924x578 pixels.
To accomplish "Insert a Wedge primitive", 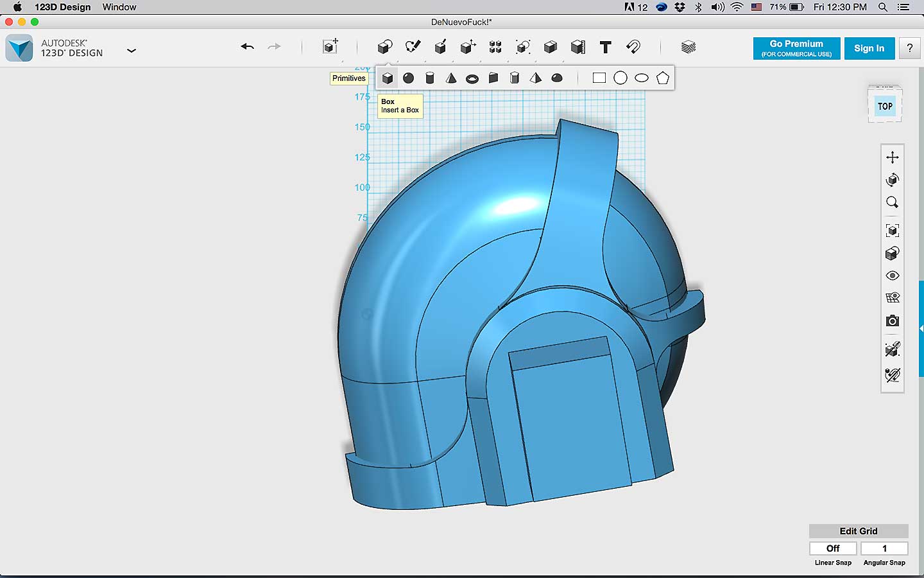I will [x=493, y=78].
